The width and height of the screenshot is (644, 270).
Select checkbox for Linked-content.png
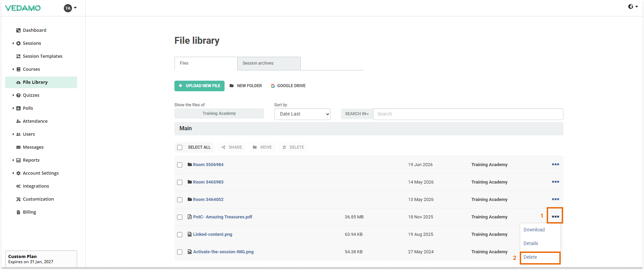point(180,234)
